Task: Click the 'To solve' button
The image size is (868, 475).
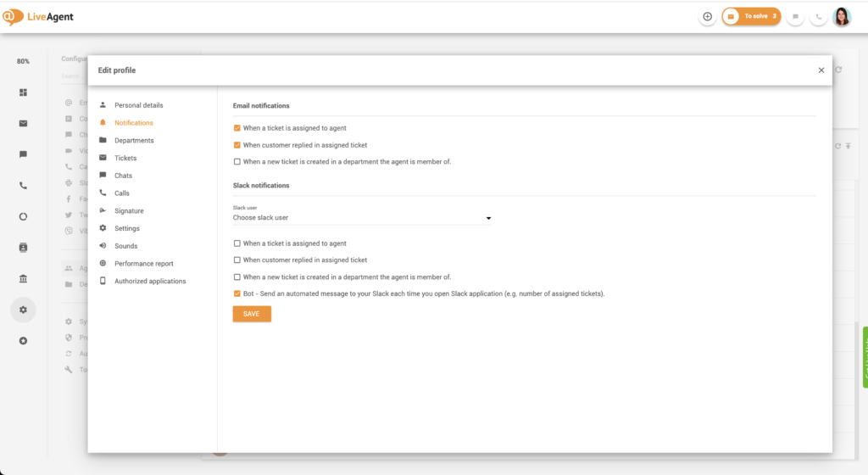Action: tap(751, 17)
